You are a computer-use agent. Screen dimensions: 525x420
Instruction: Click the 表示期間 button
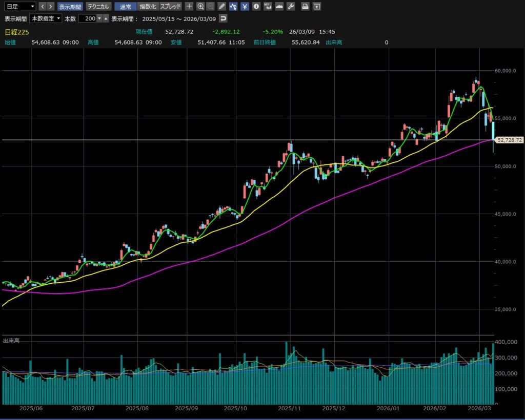click(x=69, y=7)
